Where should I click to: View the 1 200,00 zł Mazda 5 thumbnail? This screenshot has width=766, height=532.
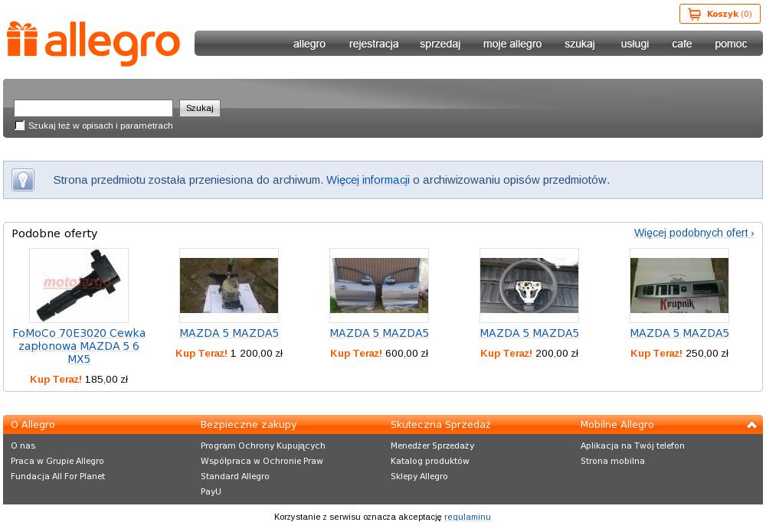point(229,285)
